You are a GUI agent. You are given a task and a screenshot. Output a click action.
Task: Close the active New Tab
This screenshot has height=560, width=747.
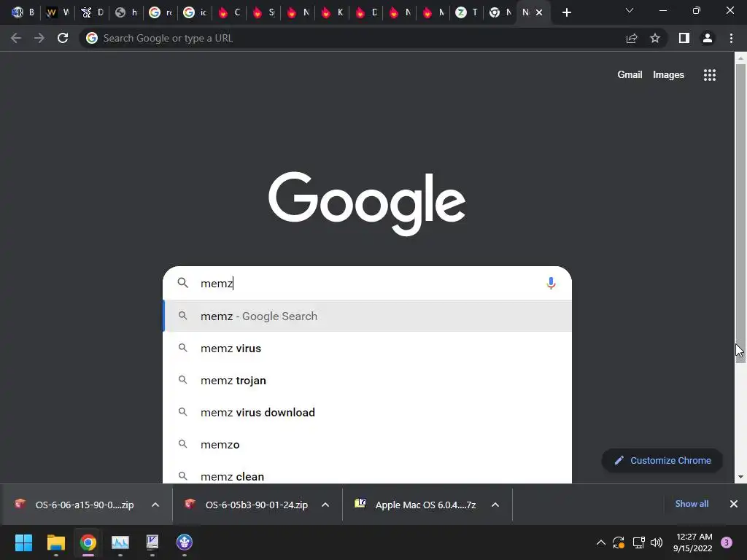[539, 13]
